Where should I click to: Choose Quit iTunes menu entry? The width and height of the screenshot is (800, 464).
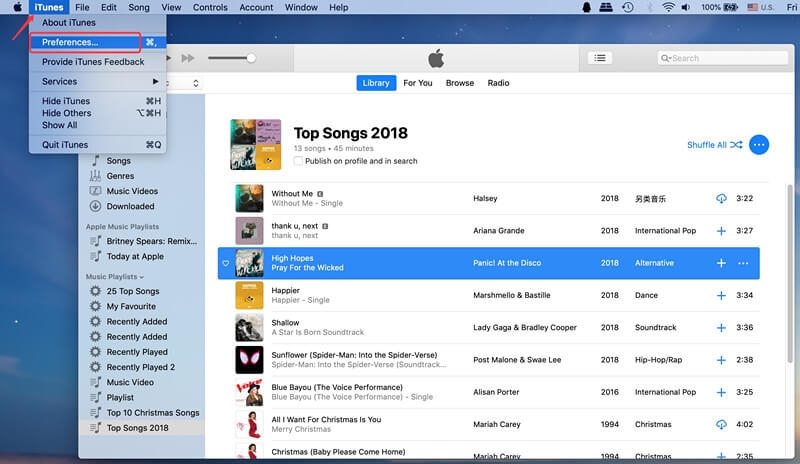pyautogui.click(x=65, y=145)
